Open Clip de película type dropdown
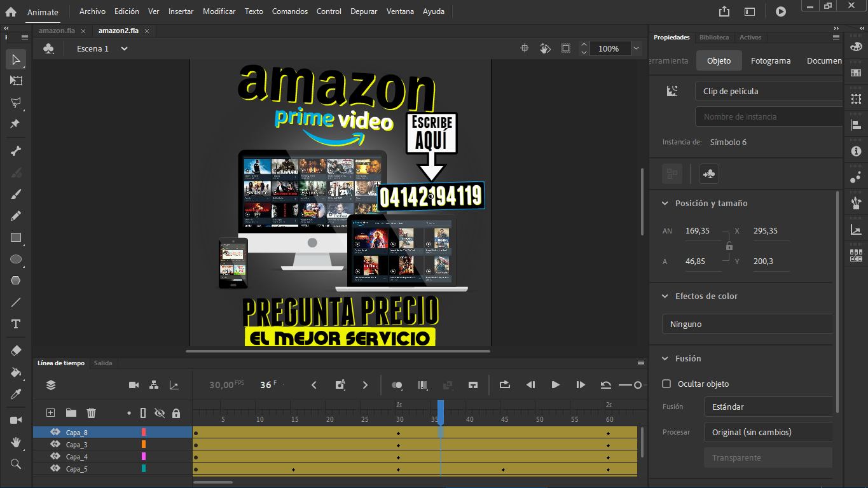Image resolution: width=868 pixels, height=488 pixels. [769, 91]
